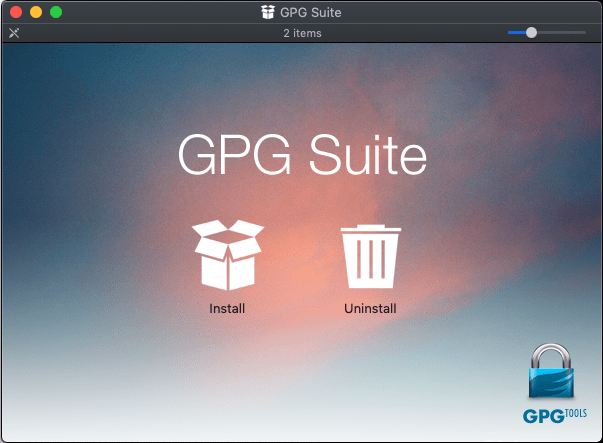Zoom the window with green button
The height and width of the screenshot is (443, 603).
point(56,12)
